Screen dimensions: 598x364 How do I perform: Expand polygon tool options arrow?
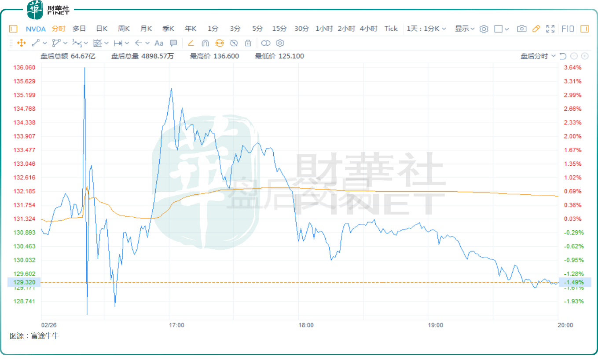coord(66,43)
